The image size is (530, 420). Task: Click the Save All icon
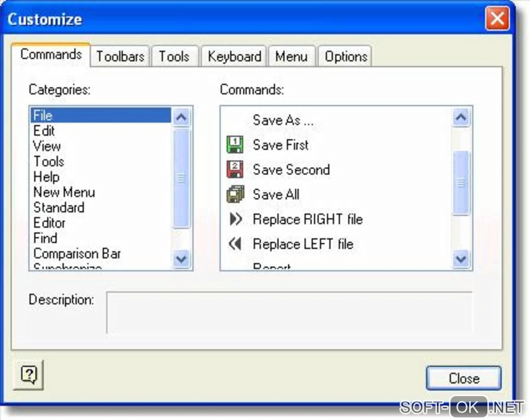click(235, 195)
